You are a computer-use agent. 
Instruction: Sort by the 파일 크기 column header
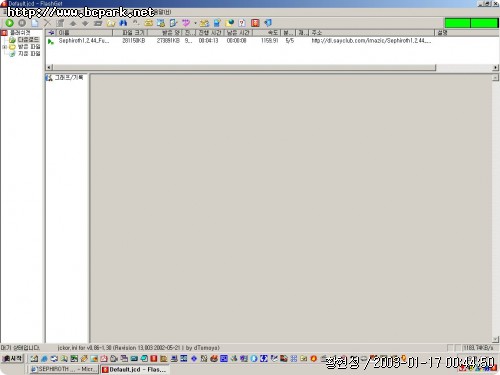[x=130, y=33]
